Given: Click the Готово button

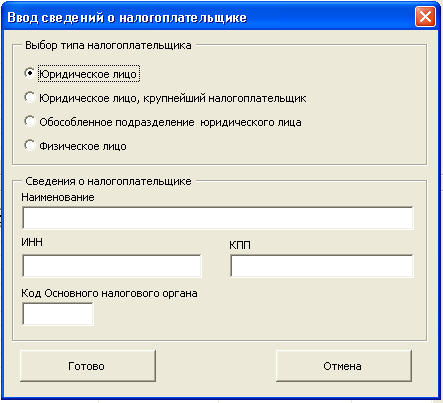Looking at the screenshot, I should [88, 366].
